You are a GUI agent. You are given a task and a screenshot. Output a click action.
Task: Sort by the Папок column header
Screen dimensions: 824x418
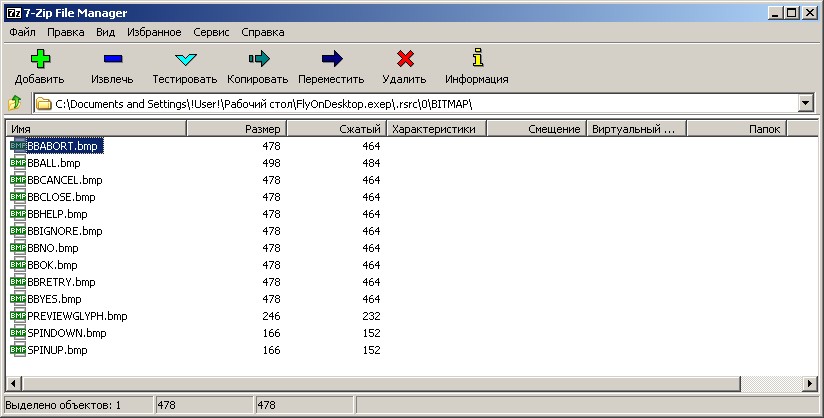(737, 129)
